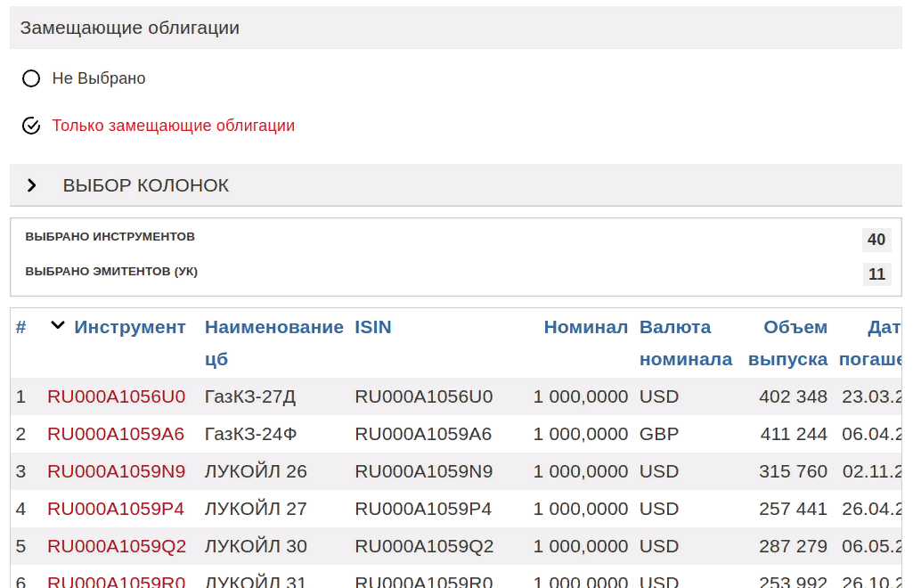Sort by Номинал column header

(x=585, y=327)
